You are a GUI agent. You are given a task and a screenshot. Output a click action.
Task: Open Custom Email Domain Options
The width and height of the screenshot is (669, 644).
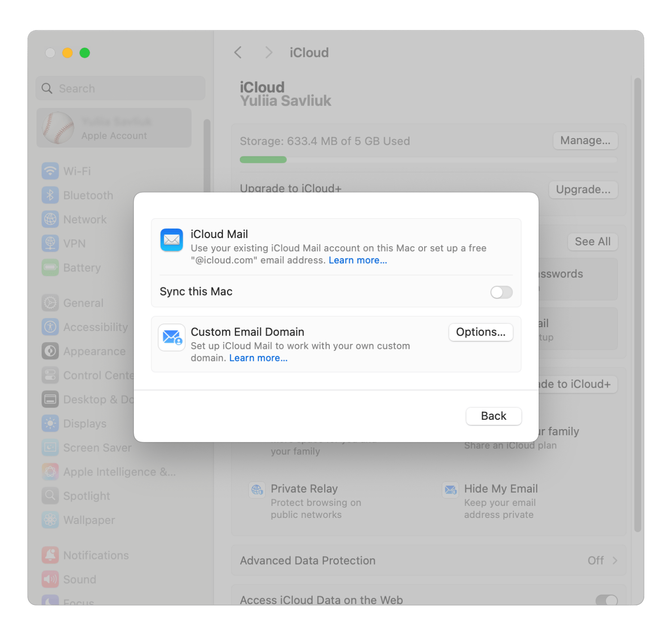tap(481, 332)
